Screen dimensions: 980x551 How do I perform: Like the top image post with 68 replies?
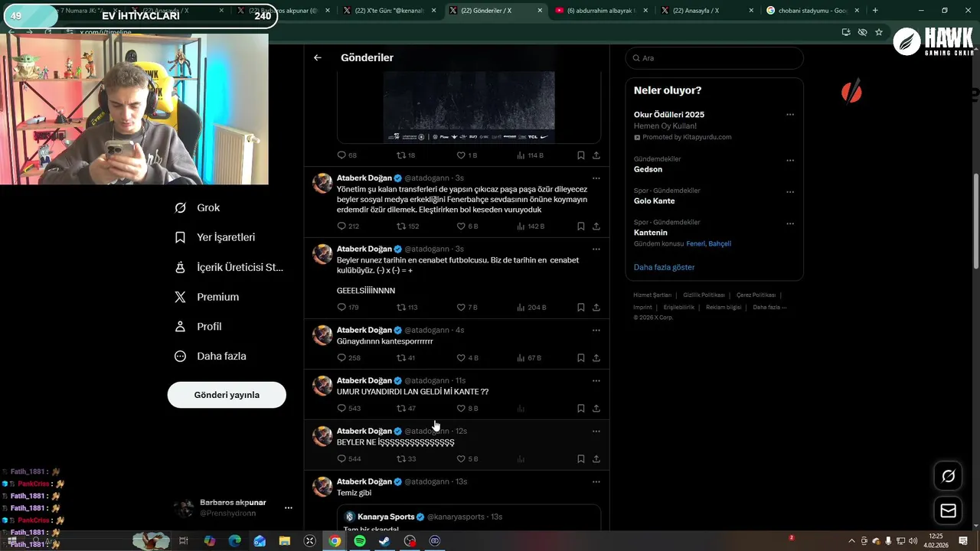tap(461, 155)
